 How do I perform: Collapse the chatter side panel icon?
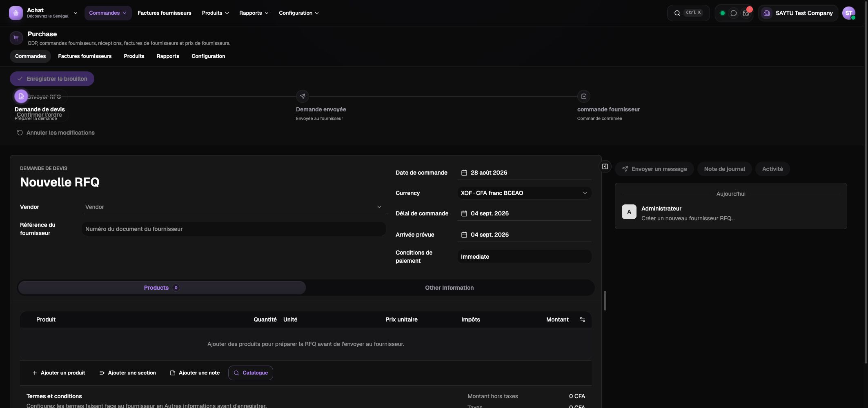point(605,166)
